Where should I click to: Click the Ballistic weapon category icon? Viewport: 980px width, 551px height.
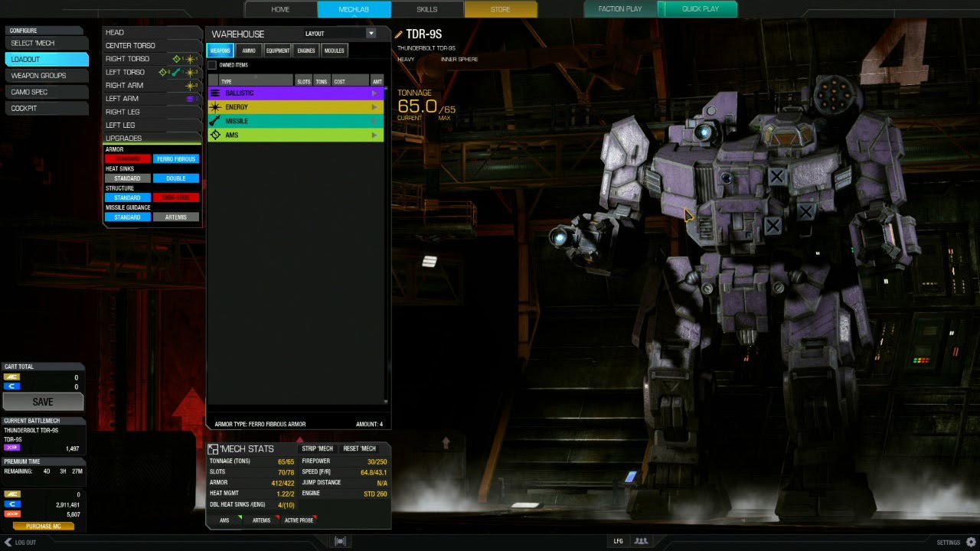[215, 93]
